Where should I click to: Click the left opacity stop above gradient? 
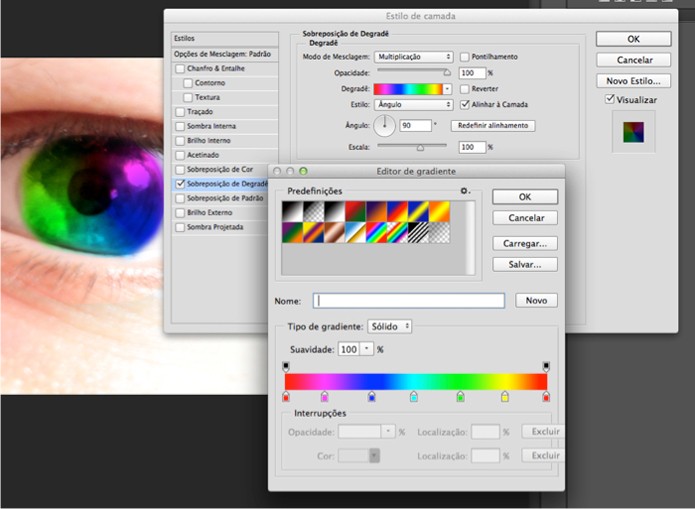[x=286, y=368]
